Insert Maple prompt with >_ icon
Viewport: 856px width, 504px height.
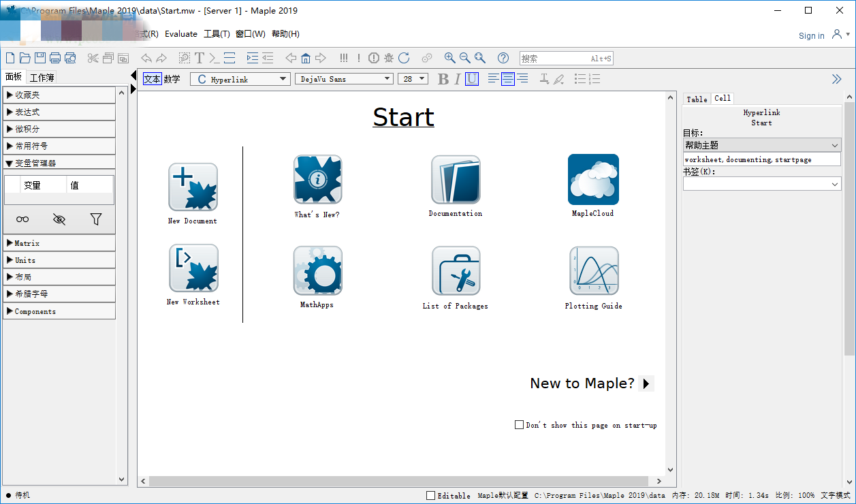tap(214, 58)
